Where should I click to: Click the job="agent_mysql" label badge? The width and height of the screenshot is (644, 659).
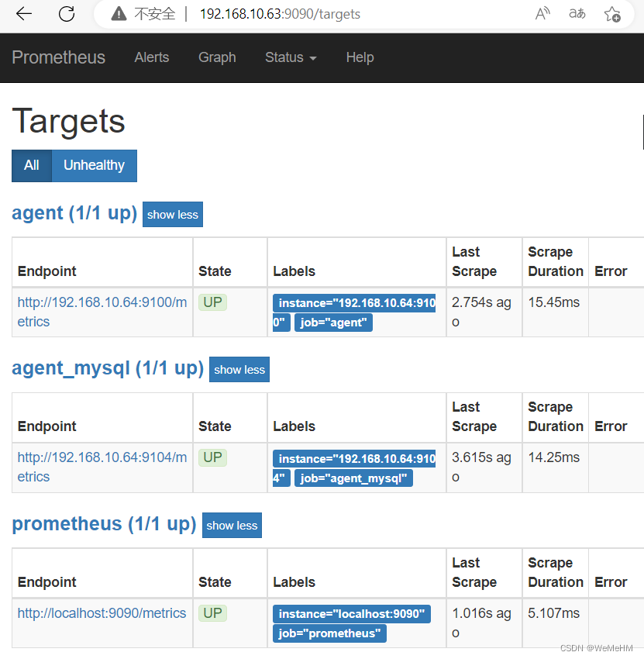point(353,478)
